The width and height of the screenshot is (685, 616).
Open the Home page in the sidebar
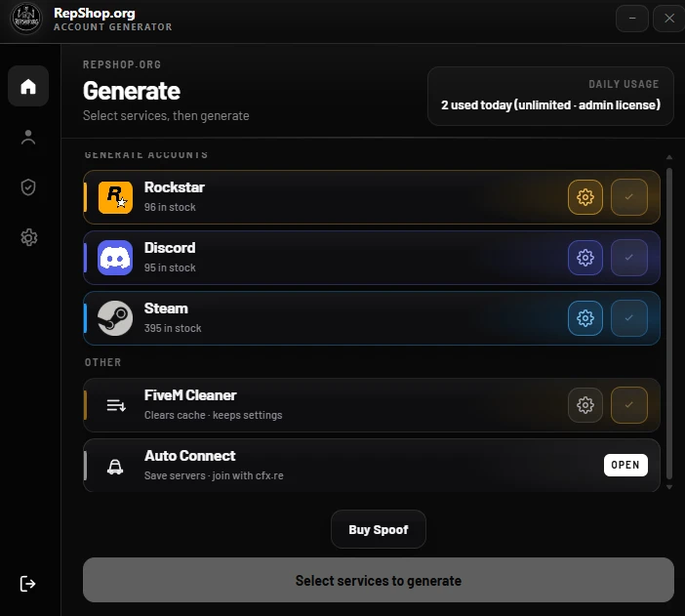pyautogui.click(x=28, y=86)
